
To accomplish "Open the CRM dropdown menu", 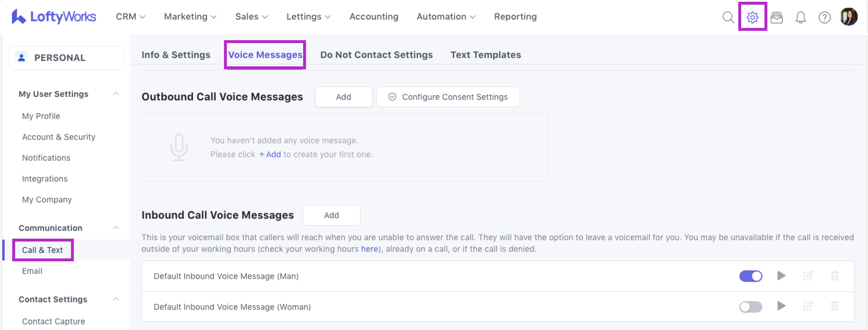I will pyautogui.click(x=130, y=17).
